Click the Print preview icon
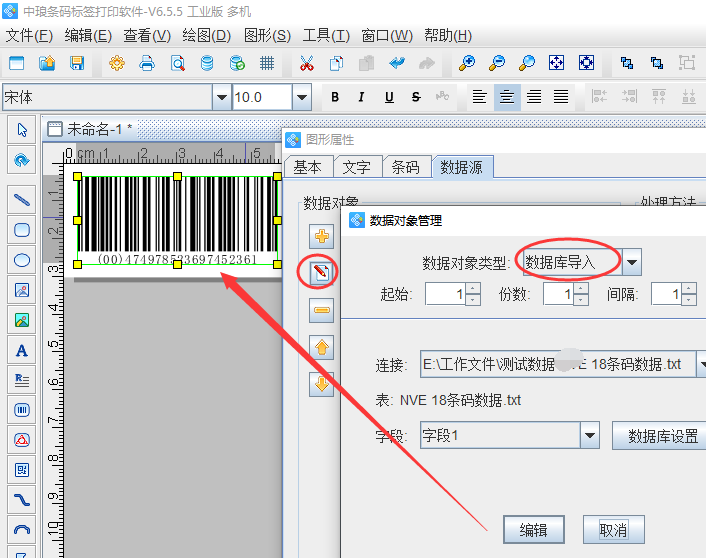 pyautogui.click(x=177, y=63)
